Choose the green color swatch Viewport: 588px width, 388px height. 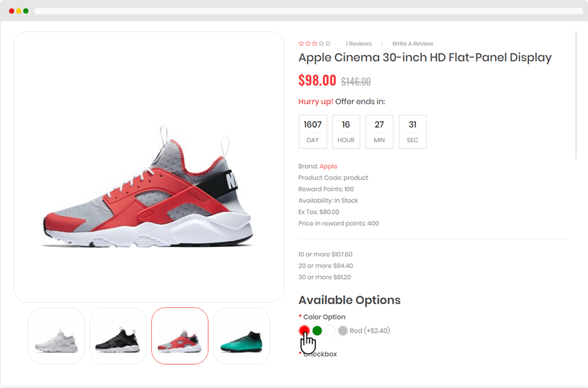click(317, 330)
